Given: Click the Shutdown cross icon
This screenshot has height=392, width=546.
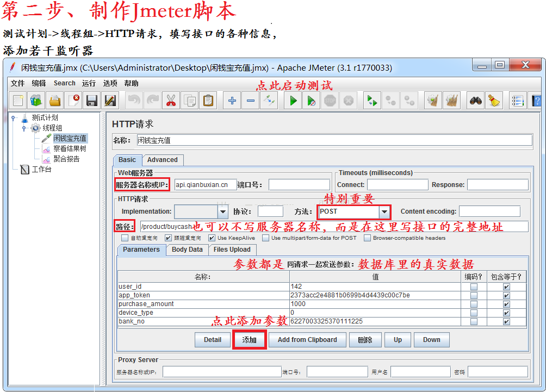Looking at the screenshot, I should tap(348, 101).
